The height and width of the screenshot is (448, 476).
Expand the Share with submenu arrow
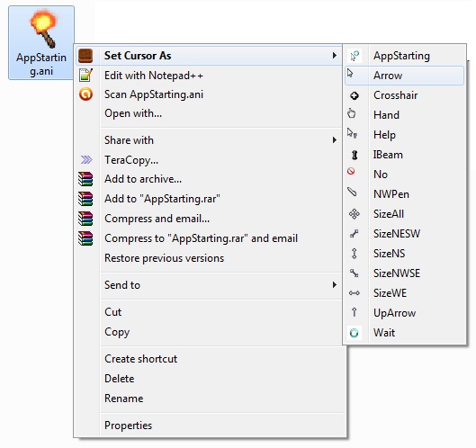334,140
